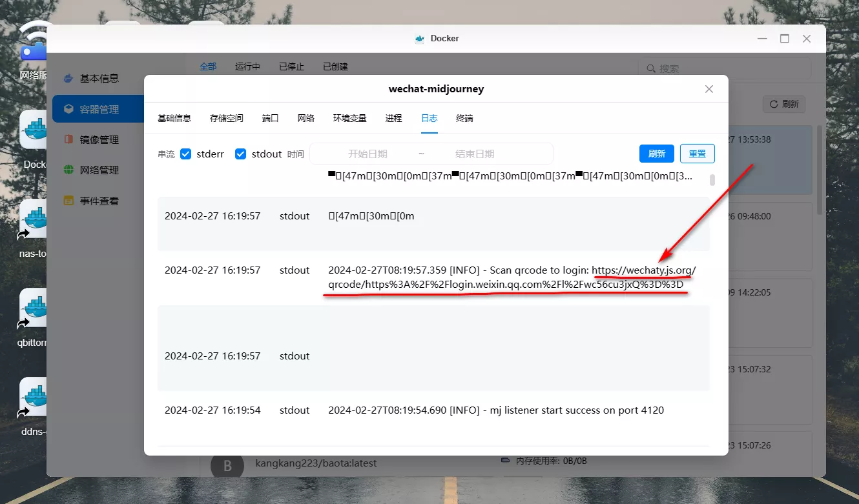The height and width of the screenshot is (504, 859).
Task: Select the 日志 tab
Action: [429, 118]
